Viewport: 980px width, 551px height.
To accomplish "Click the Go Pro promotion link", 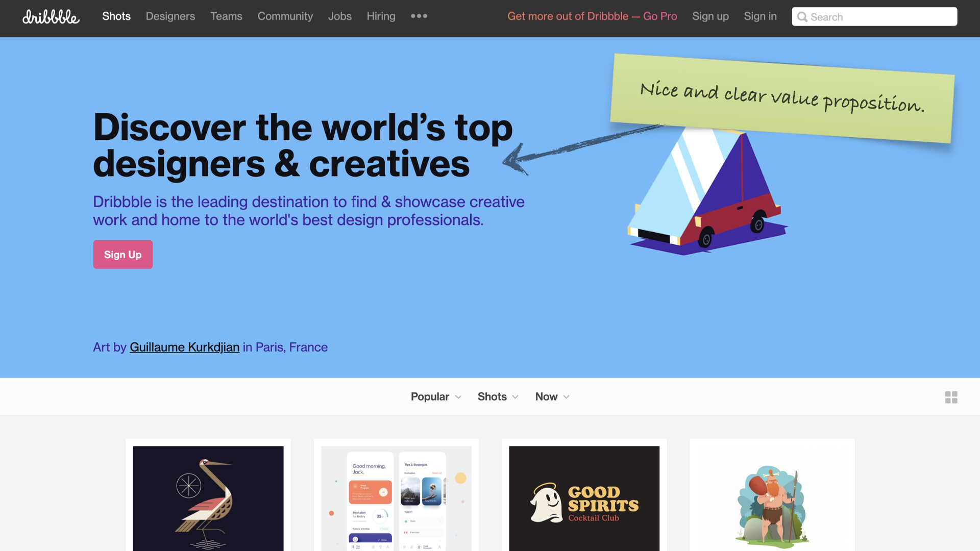I will point(592,16).
